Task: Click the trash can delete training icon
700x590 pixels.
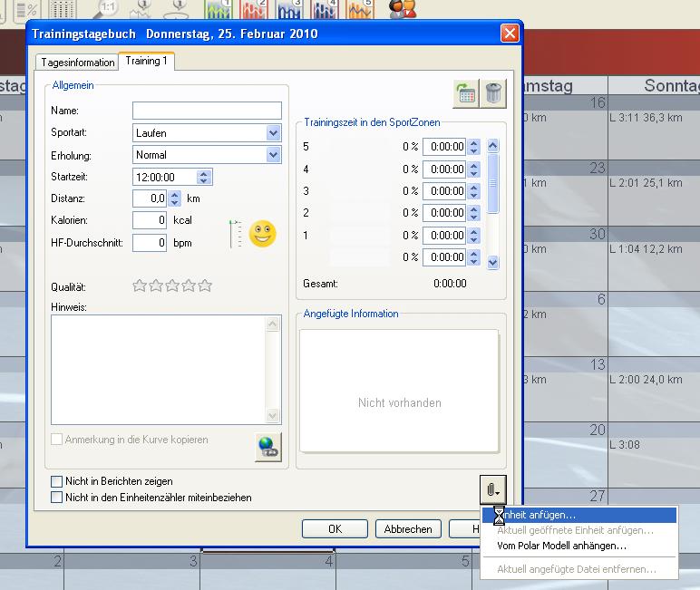Action: [x=493, y=92]
